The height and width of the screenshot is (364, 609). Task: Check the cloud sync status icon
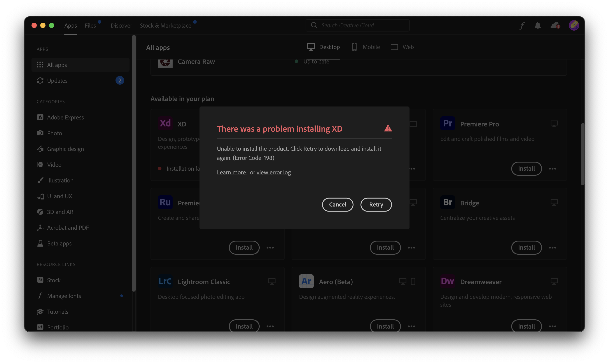(x=555, y=26)
